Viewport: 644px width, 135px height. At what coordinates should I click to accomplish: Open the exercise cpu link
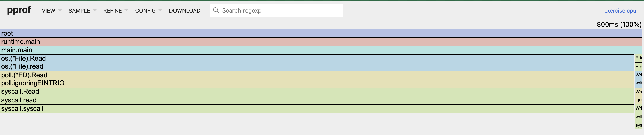[x=620, y=11]
